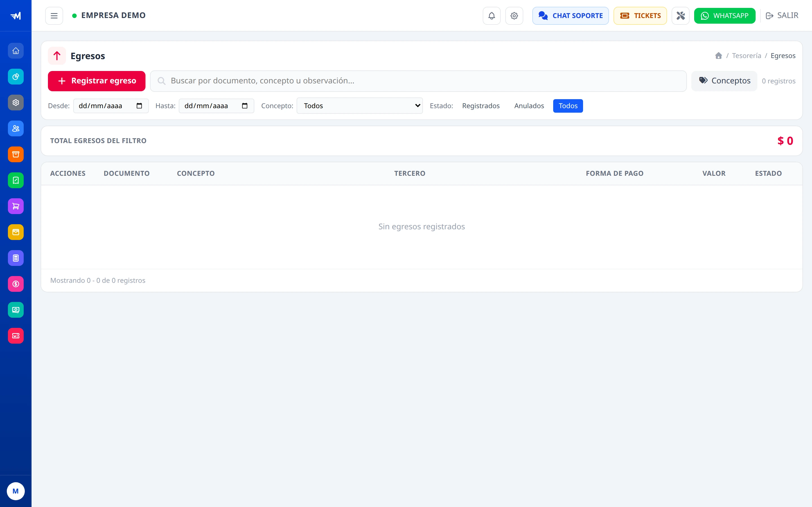Open the calculator sidebar icon
The image size is (812, 507).
tap(16, 258)
